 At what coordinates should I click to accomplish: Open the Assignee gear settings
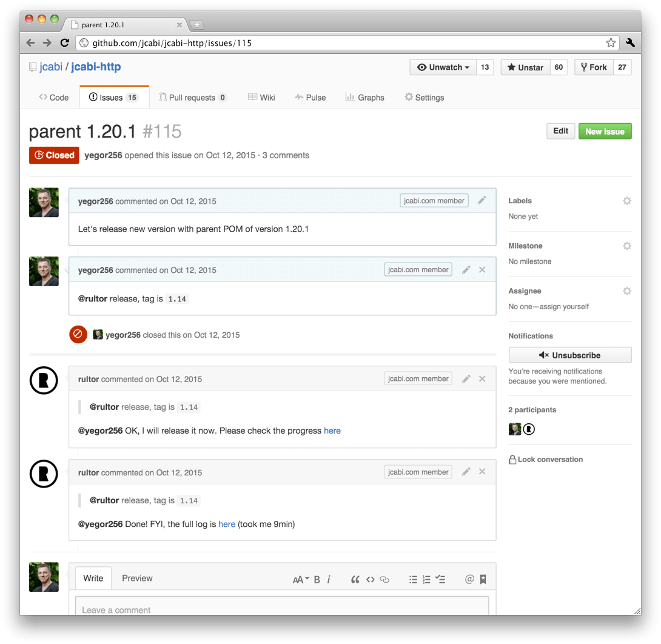(x=627, y=291)
